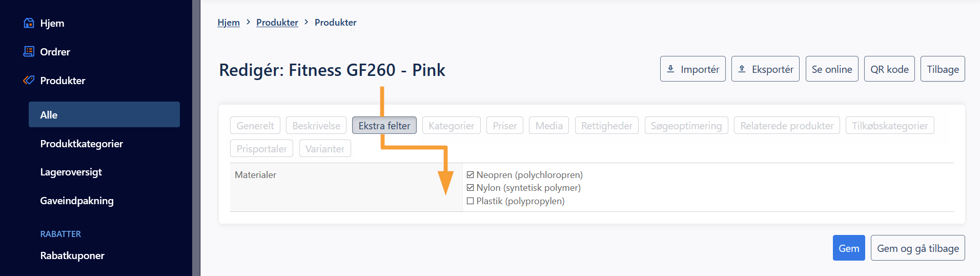Open Lageroversigt in the sidebar
The image size is (980, 276).
[x=71, y=172]
